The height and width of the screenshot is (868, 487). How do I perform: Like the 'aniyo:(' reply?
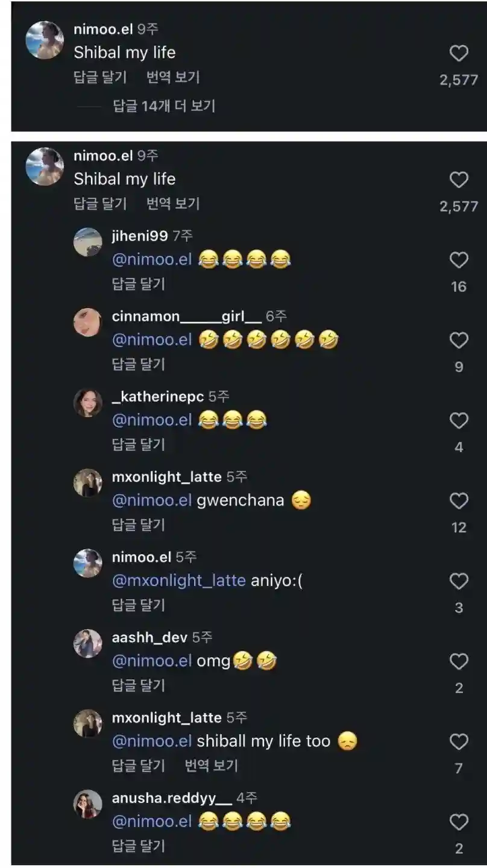point(459,581)
